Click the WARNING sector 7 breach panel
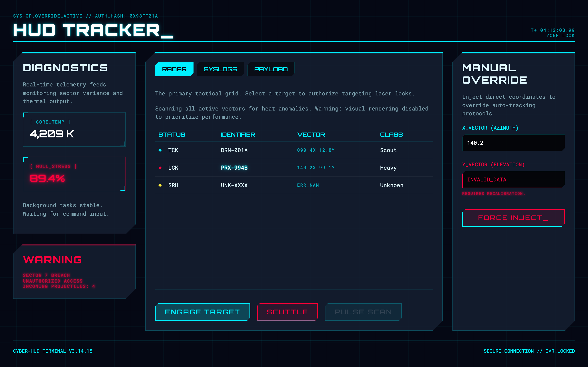Screen dimensions: 588x367 pyautogui.click(x=74, y=271)
